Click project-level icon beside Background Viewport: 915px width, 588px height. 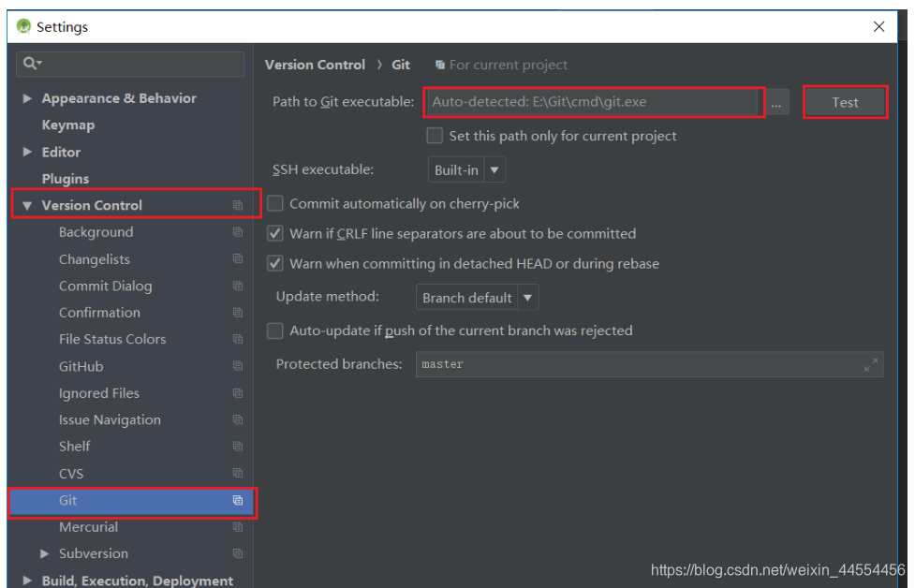[238, 232]
